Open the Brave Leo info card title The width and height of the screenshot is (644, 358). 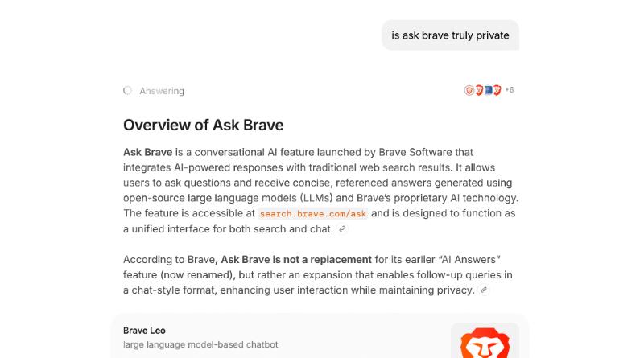[144, 331]
